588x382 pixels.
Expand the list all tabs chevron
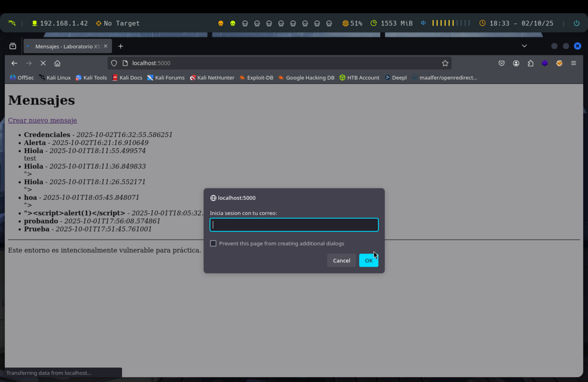(x=524, y=46)
